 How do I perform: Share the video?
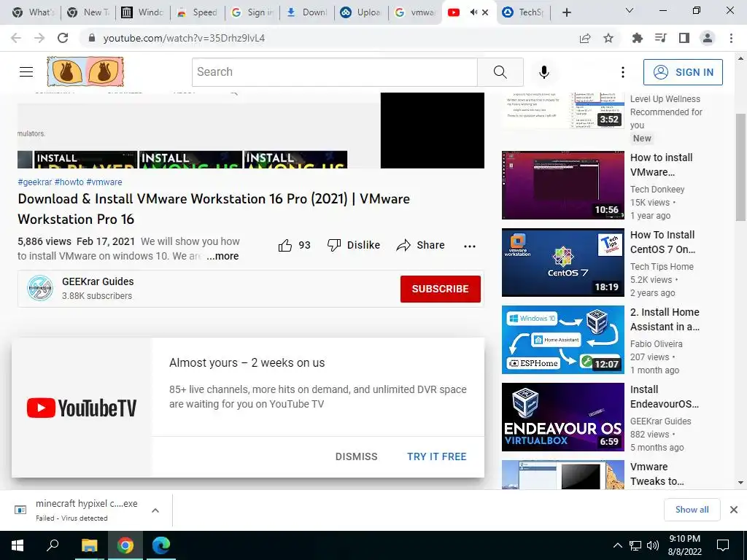pos(421,245)
